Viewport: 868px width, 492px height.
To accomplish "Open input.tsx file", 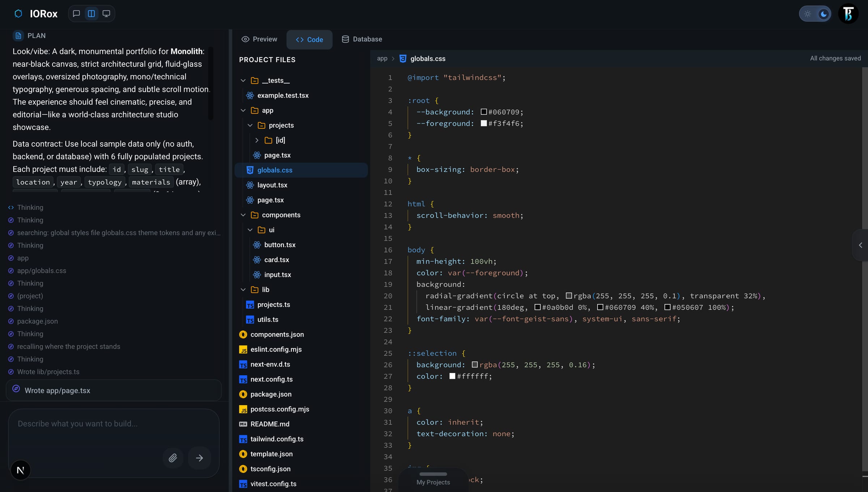I will 301,275.
